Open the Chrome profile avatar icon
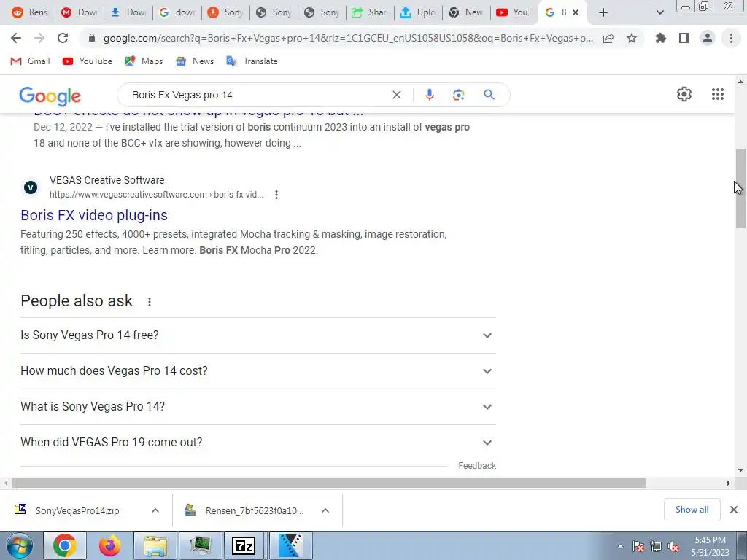This screenshot has height=560, width=747. tap(708, 38)
